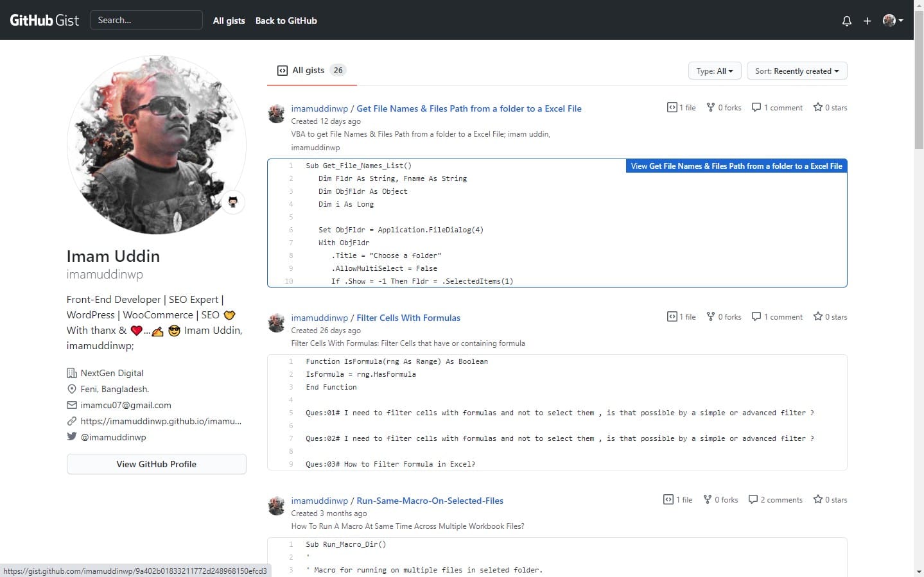
Task: Open the user avatar menu in header
Action: 893,21
